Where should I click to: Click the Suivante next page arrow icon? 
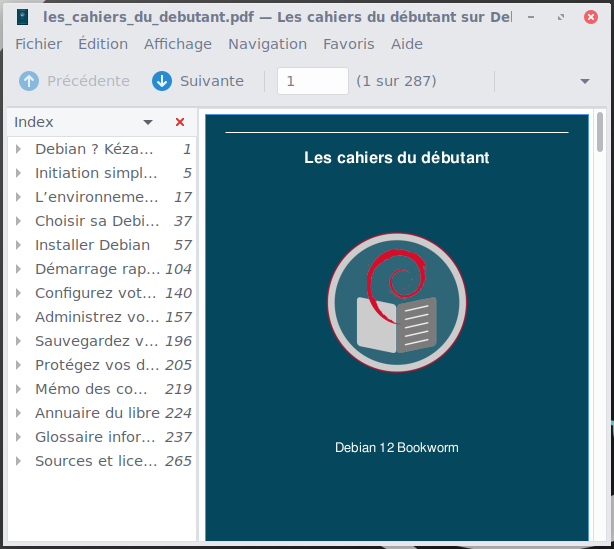pyautogui.click(x=162, y=81)
